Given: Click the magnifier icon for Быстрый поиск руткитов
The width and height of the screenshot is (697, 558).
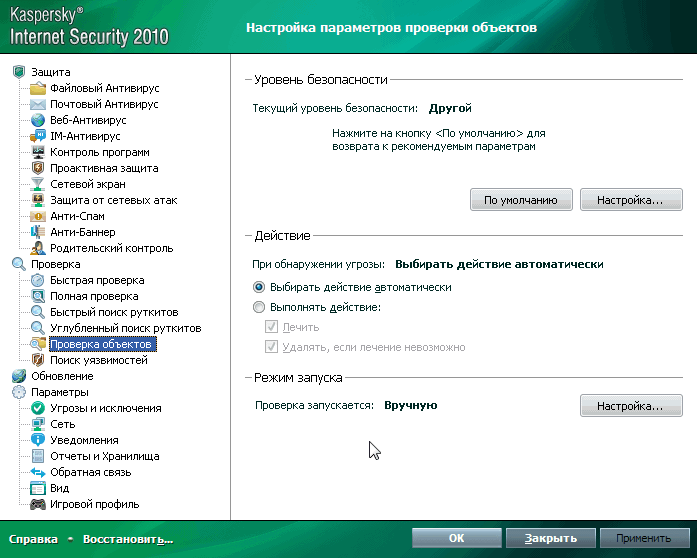Looking at the screenshot, I should click(x=38, y=312).
